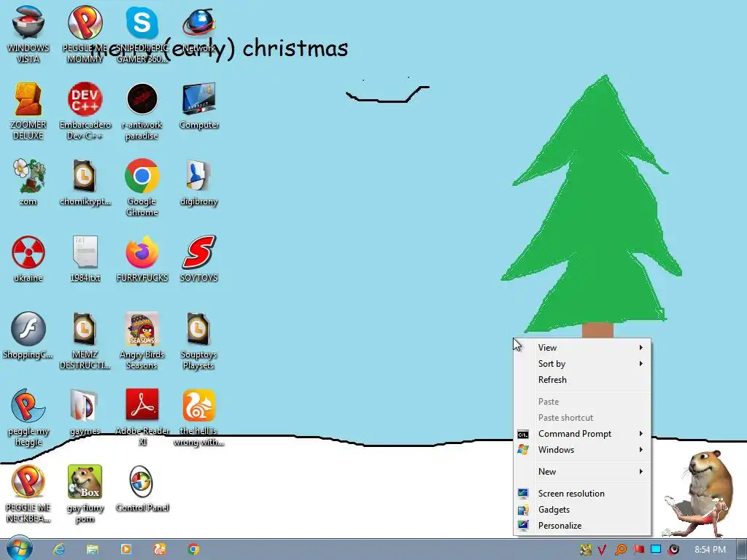Select the SOYTOYS icon
Image resolution: width=747 pixels, height=560 pixels.
(199, 259)
